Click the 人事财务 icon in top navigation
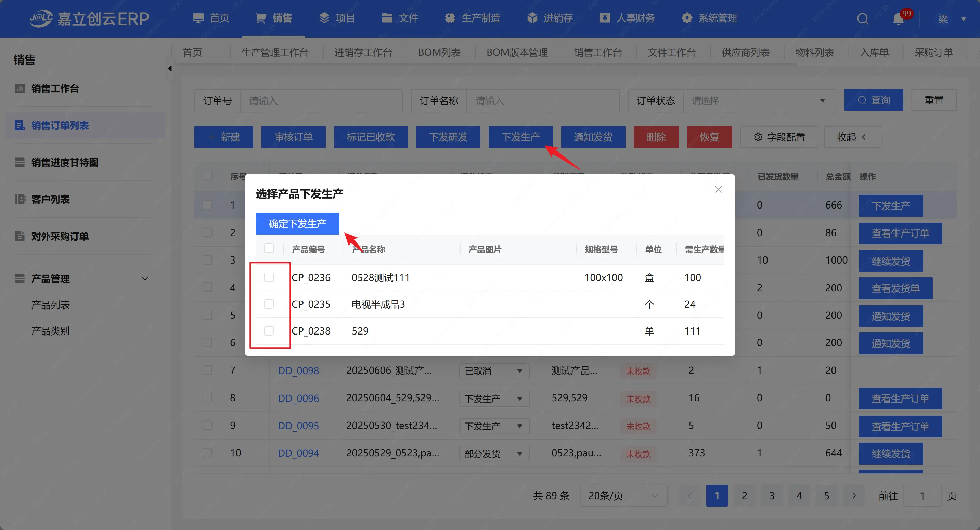The width and height of the screenshot is (980, 530). 605,18
